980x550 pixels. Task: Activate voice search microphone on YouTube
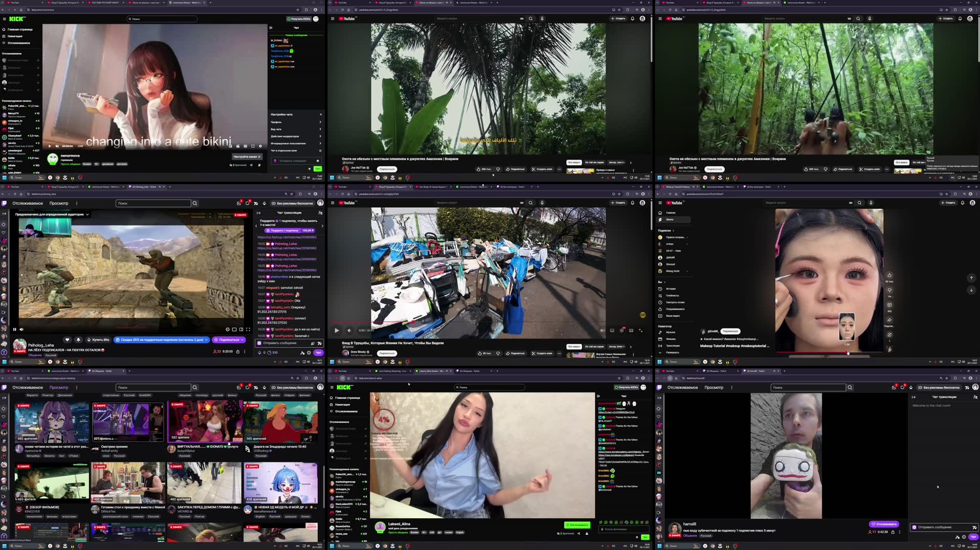click(x=542, y=18)
